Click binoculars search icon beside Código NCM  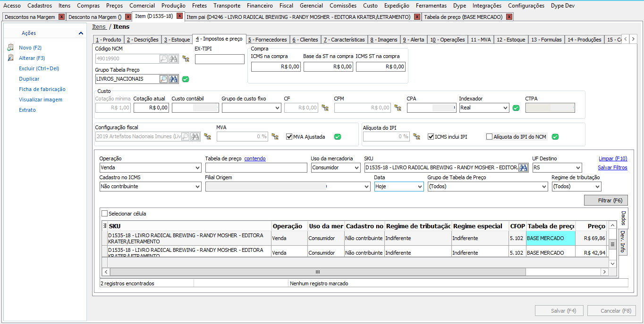coord(173,59)
